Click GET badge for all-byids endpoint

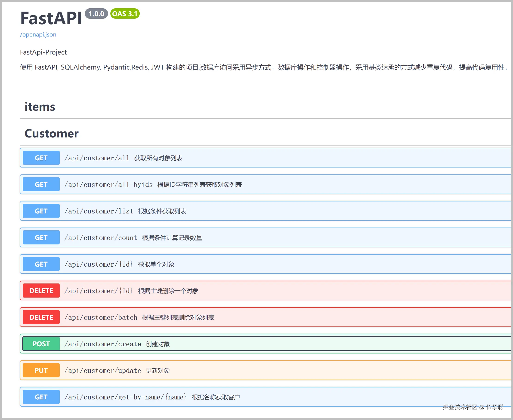tap(41, 184)
